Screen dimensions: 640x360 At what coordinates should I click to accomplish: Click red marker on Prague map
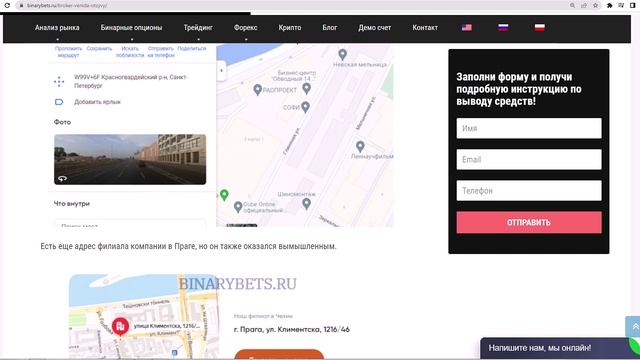click(120, 327)
